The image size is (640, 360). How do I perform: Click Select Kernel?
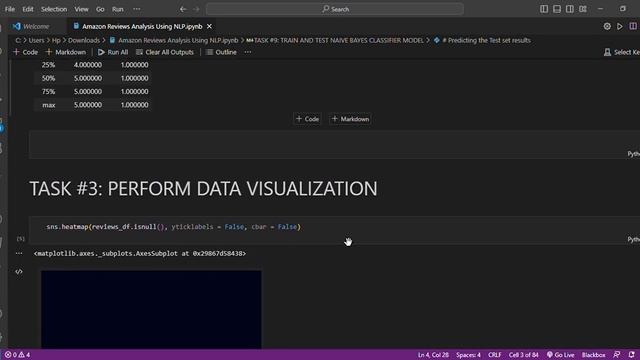point(622,52)
